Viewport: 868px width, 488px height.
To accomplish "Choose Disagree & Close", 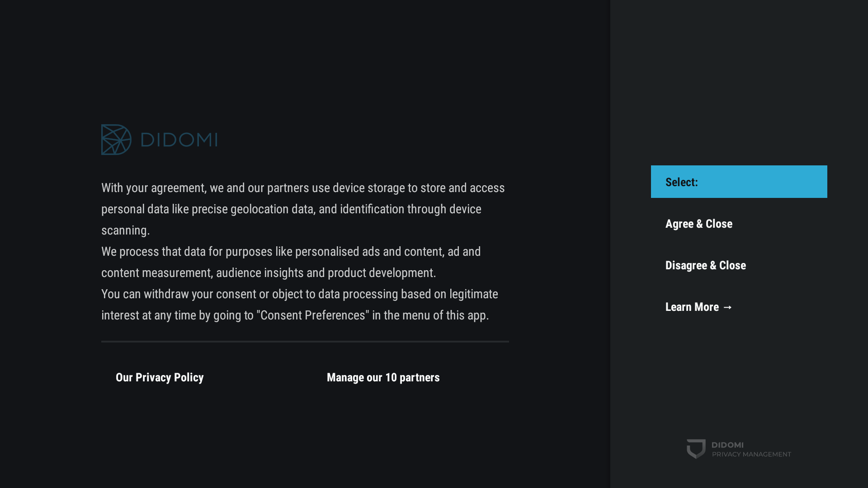I will coord(705,265).
